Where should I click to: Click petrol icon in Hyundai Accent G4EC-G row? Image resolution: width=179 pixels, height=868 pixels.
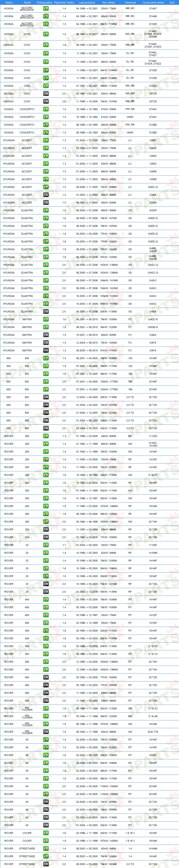click(46, 187)
